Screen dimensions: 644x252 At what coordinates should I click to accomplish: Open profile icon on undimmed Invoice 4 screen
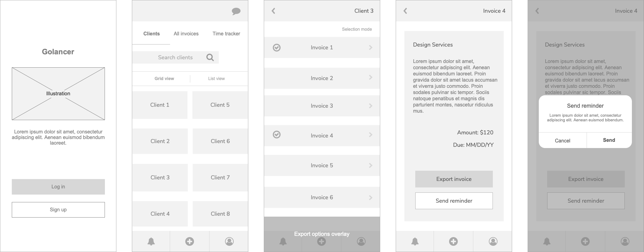point(493,241)
